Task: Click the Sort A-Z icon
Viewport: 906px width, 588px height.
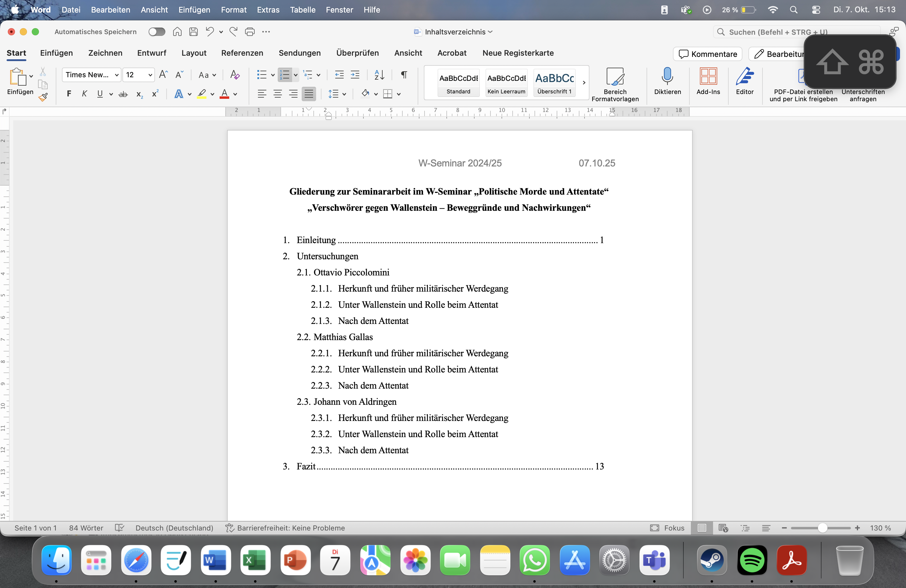Action: [379, 75]
